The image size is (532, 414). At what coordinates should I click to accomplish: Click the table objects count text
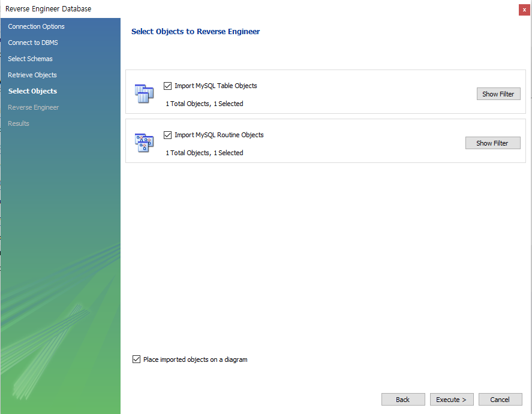(205, 104)
